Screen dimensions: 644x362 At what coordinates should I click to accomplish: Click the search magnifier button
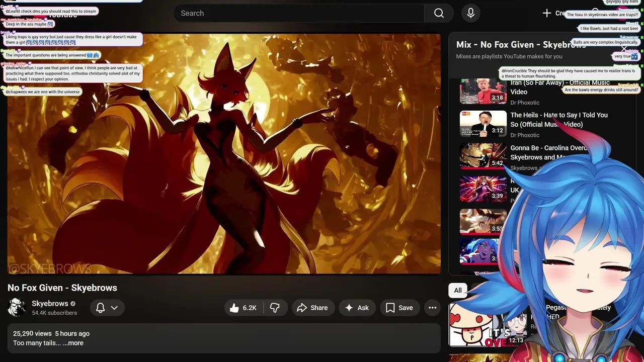439,13
